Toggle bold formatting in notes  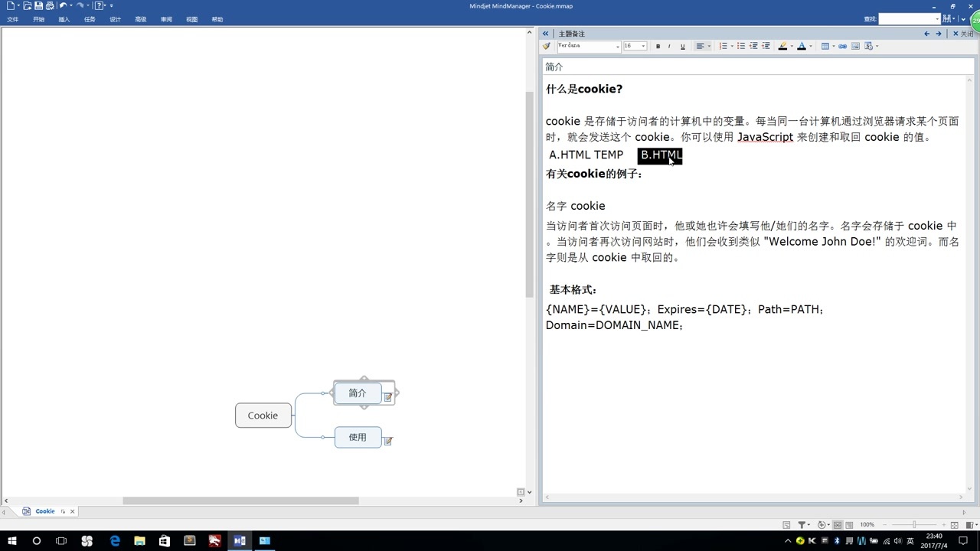(x=658, y=47)
